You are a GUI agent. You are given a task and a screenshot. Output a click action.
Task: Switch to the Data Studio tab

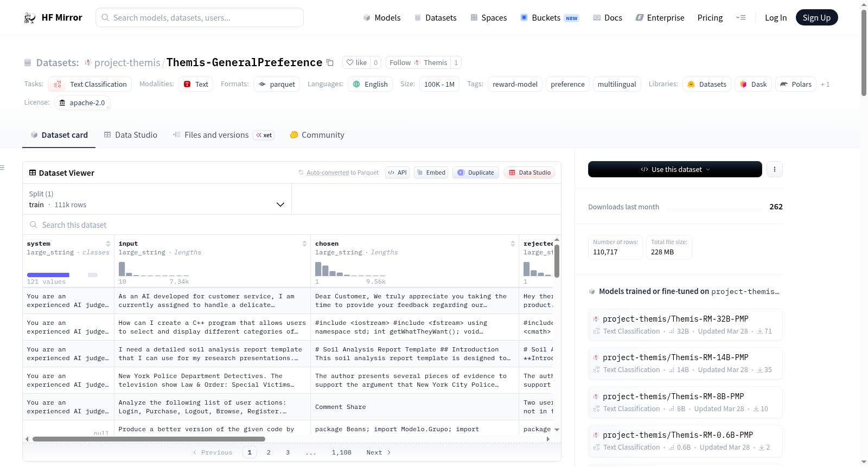(131, 135)
